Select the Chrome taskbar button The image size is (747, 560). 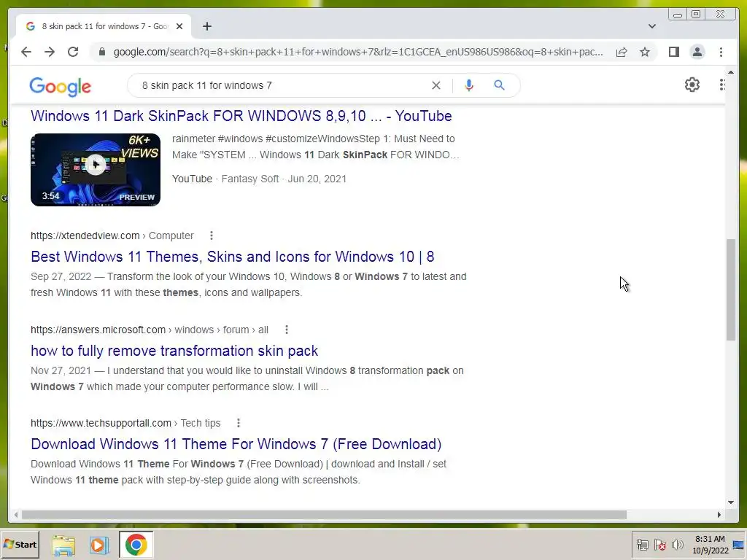coord(136,545)
